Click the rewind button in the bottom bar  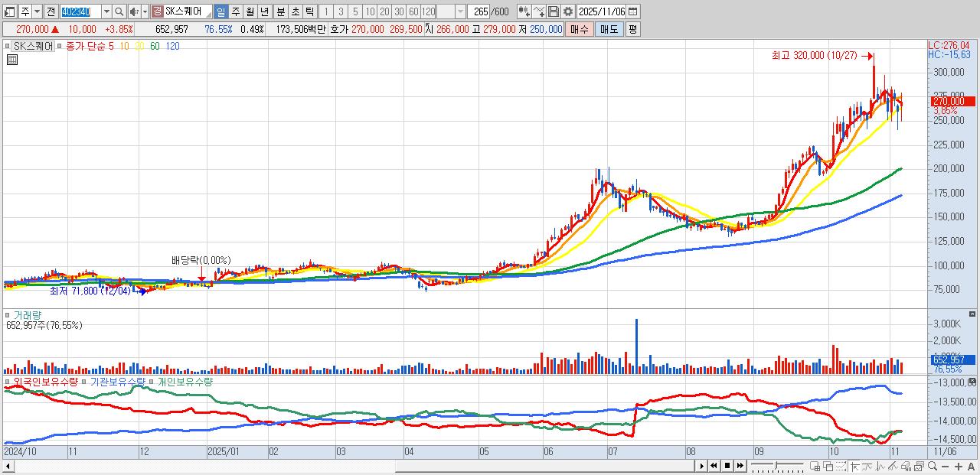(x=714, y=466)
